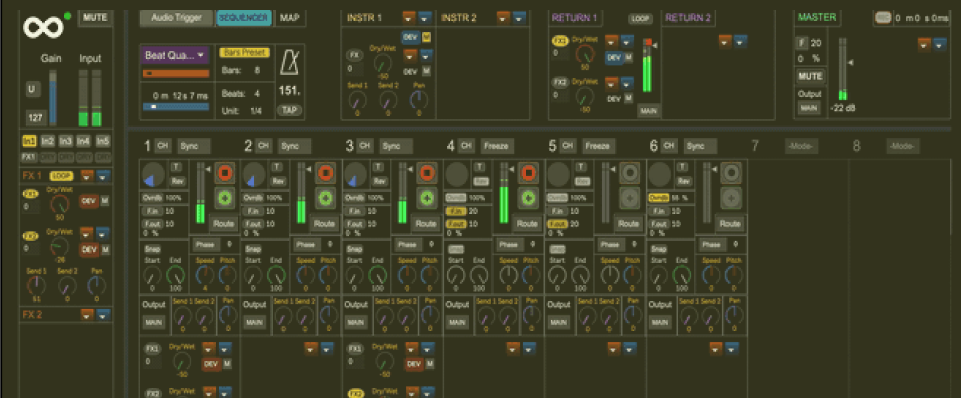
Task: Toggle the input MUTE button
Action: point(95,17)
